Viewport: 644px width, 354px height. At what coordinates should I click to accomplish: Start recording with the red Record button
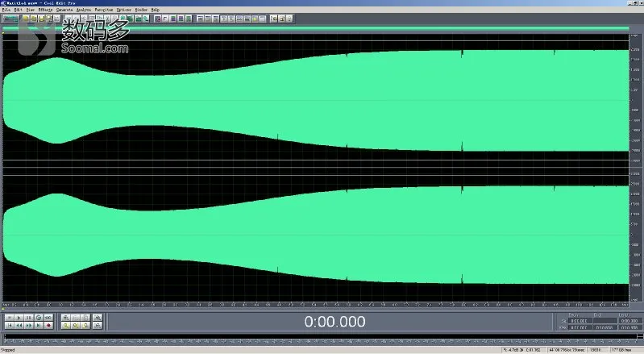48,325
